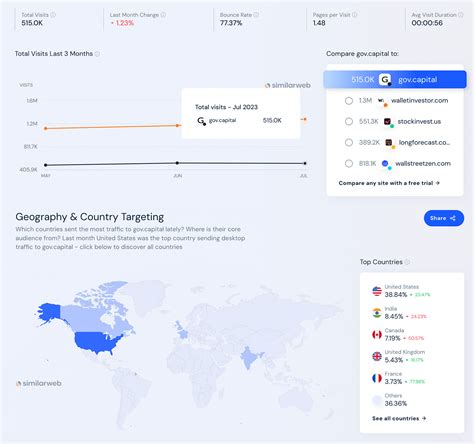The height and width of the screenshot is (444, 474).
Task: Click the 7.19% Canada value
Action: pyautogui.click(x=392, y=338)
